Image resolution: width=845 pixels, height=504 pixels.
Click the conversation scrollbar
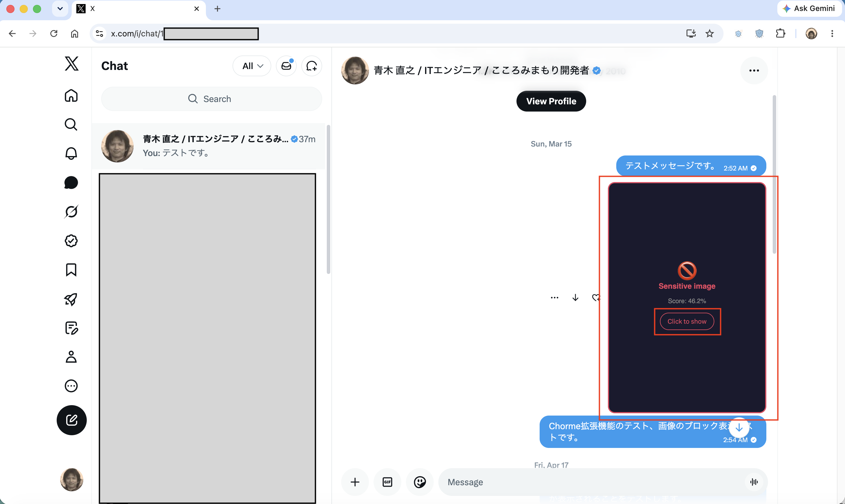[774, 174]
